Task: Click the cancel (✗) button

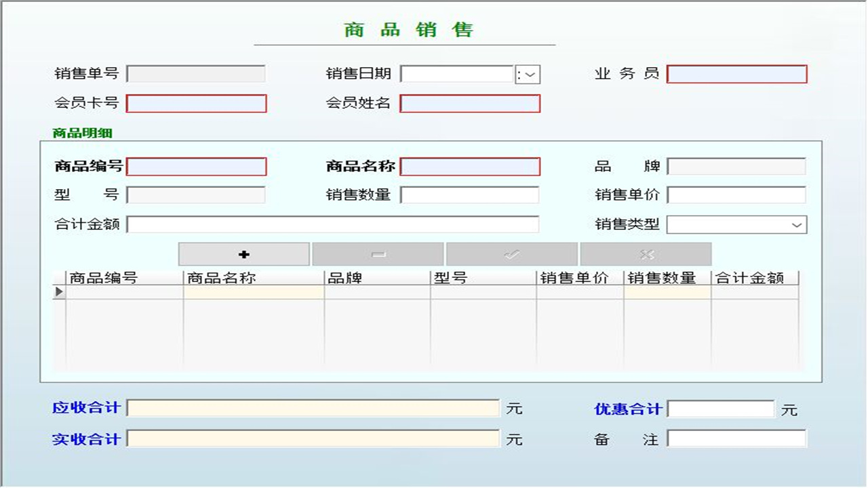Action: [x=644, y=253]
